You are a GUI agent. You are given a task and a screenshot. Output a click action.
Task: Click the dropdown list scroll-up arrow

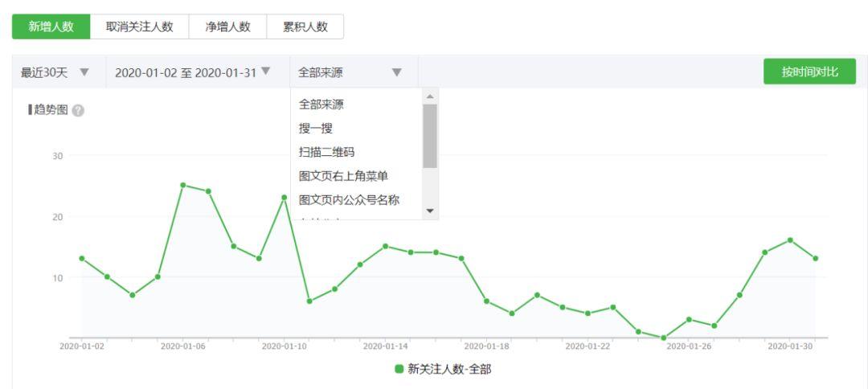[x=430, y=96]
